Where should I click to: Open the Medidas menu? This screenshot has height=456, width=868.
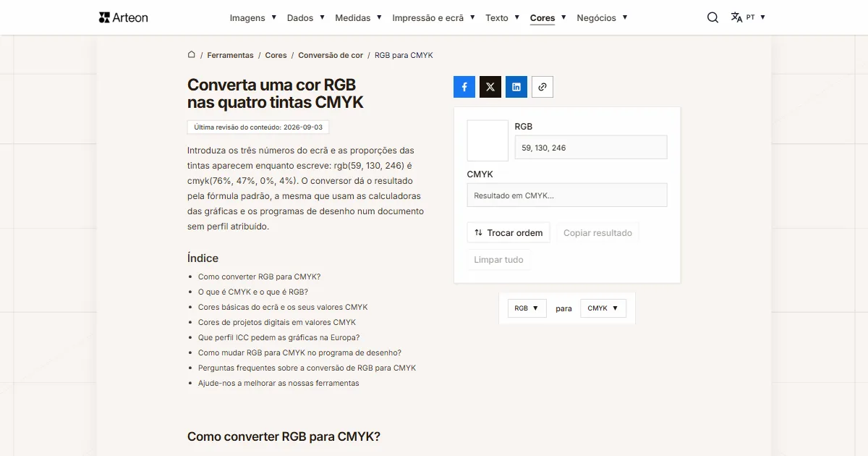coord(359,18)
